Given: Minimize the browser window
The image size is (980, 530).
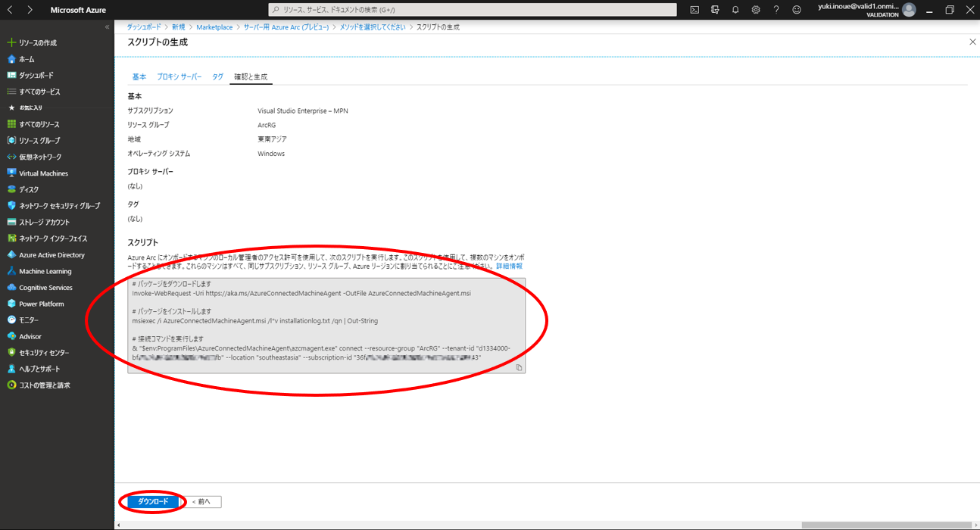Looking at the screenshot, I should pos(929,10).
